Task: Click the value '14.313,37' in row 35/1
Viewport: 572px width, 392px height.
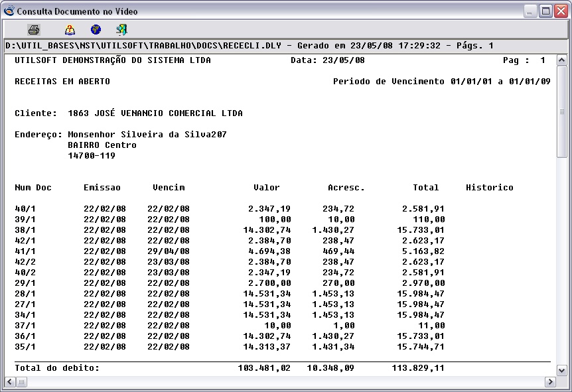Action: (x=267, y=346)
